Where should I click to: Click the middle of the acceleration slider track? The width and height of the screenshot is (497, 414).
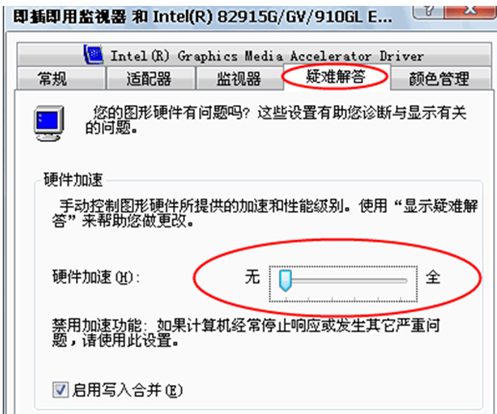pos(343,281)
